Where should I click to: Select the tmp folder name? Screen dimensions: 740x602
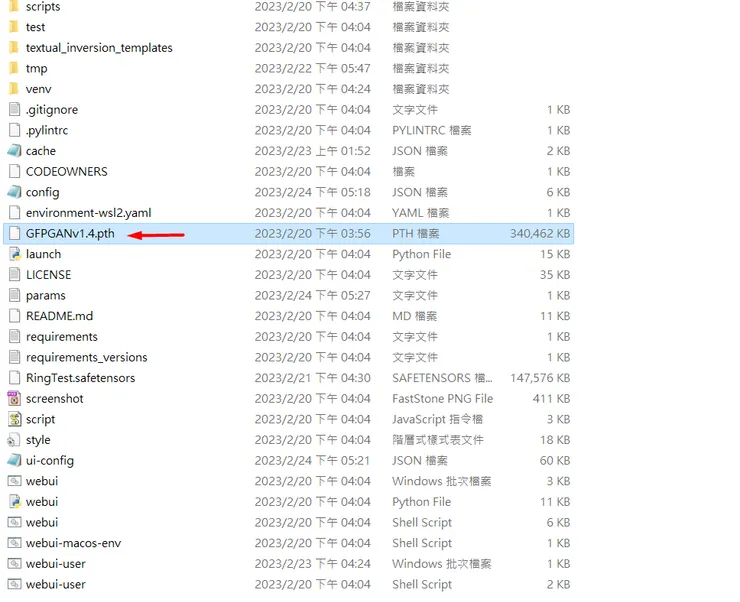pyautogui.click(x=36, y=68)
